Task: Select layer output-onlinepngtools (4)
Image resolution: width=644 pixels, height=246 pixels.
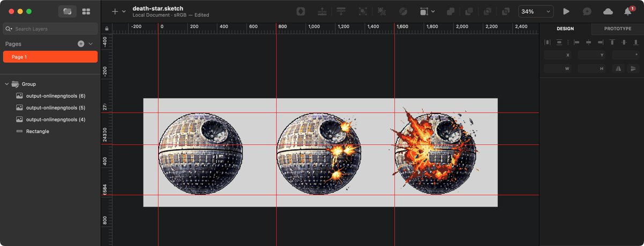Action: point(50,120)
